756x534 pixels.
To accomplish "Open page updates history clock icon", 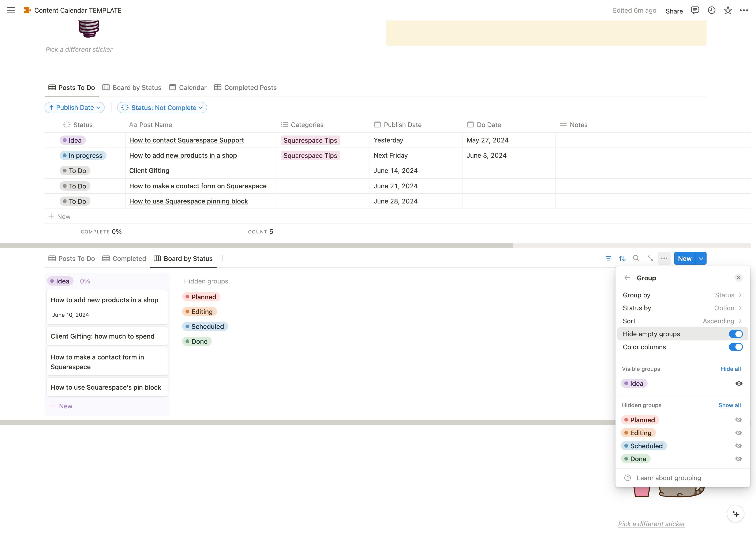I will click(712, 10).
